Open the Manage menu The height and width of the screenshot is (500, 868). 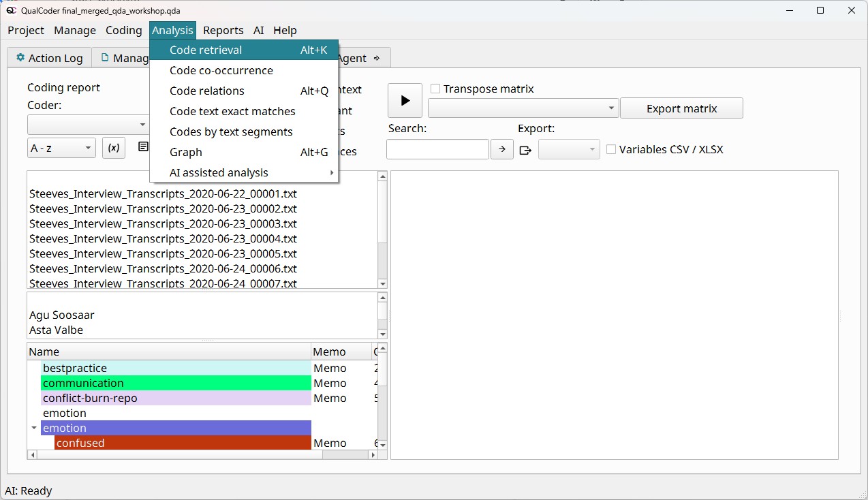click(75, 30)
